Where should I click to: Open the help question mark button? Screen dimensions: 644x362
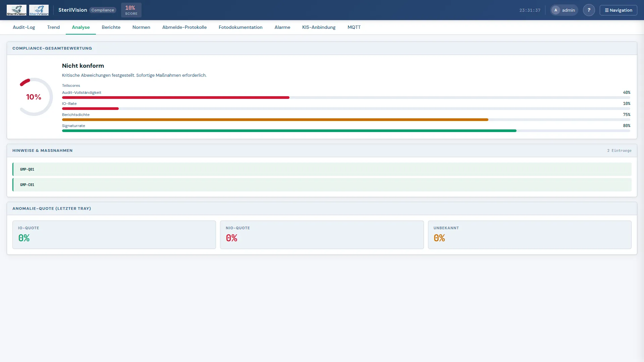pyautogui.click(x=589, y=10)
